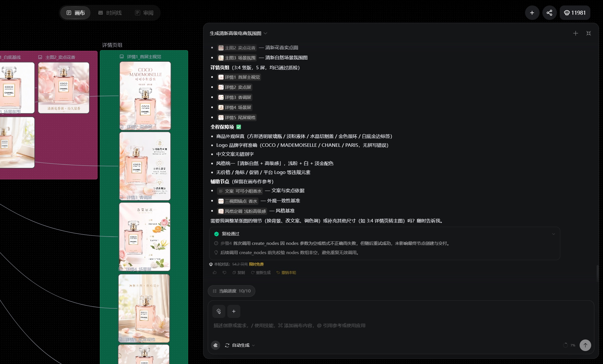This screenshot has width=603, height=364.
Task: Open the 主图2 卖点花香 node chip
Action: point(237,48)
